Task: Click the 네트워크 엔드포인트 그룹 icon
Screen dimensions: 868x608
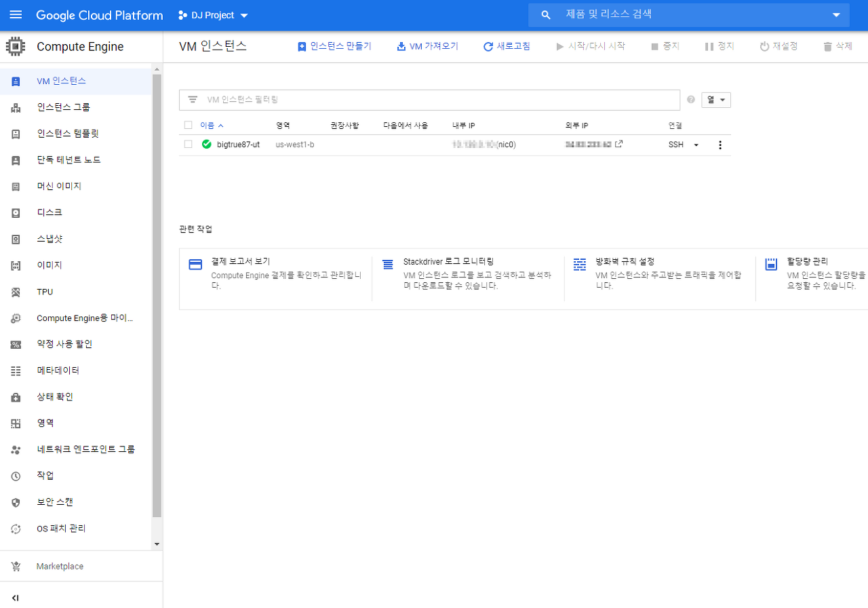Action: click(16, 450)
